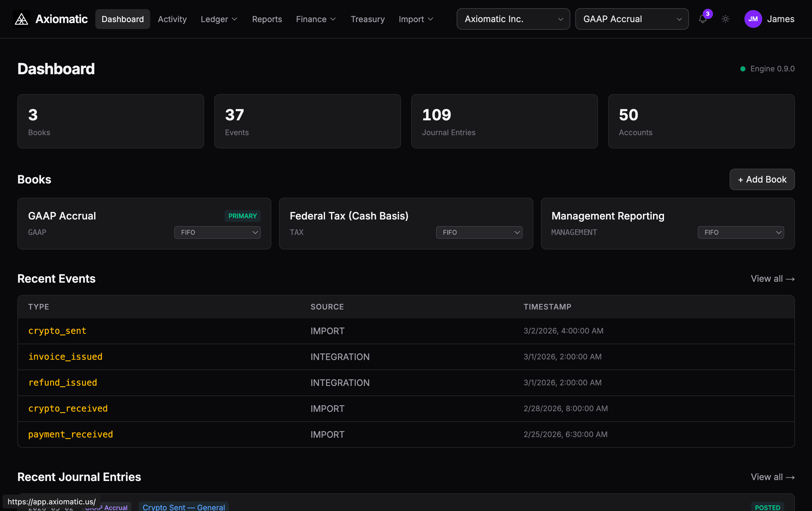Screen dimensions: 812x511
Task: Click the POSTED status badge
Action: [x=768, y=507]
